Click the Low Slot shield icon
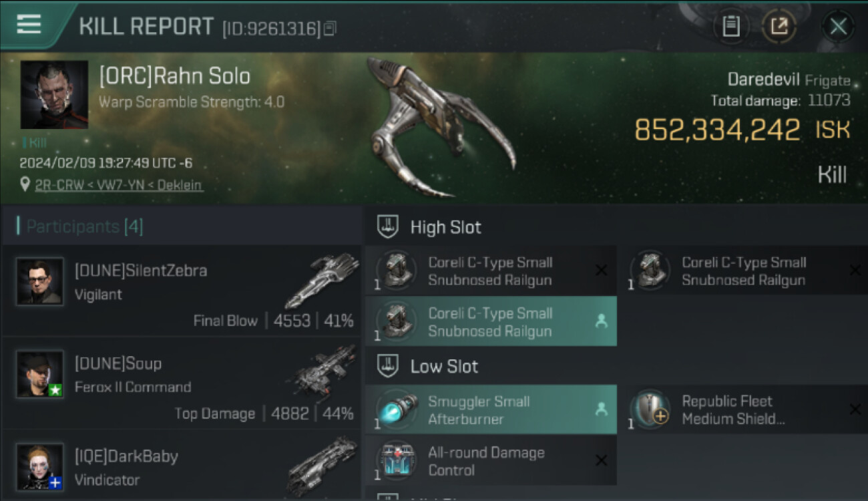The width and height of the screenshot is (868, 501). (x=388, y=366)
